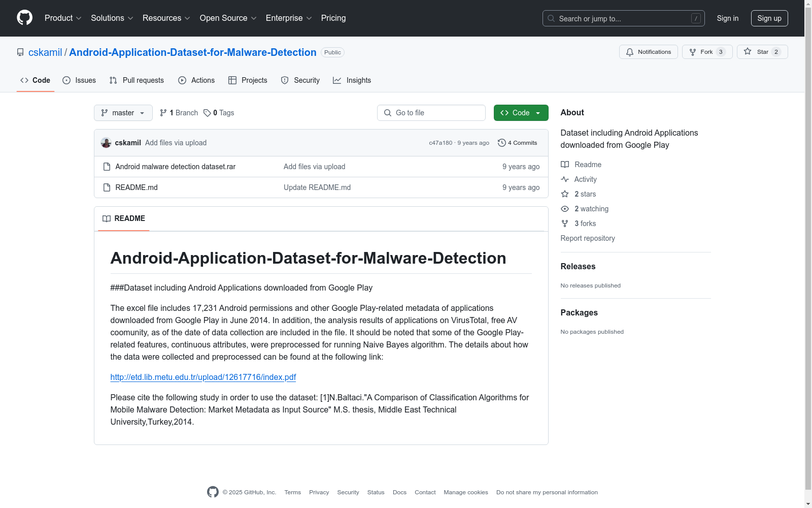812x508 pixels.
Task: Open the cskamil owner profile link
Action: pos(45,52)
